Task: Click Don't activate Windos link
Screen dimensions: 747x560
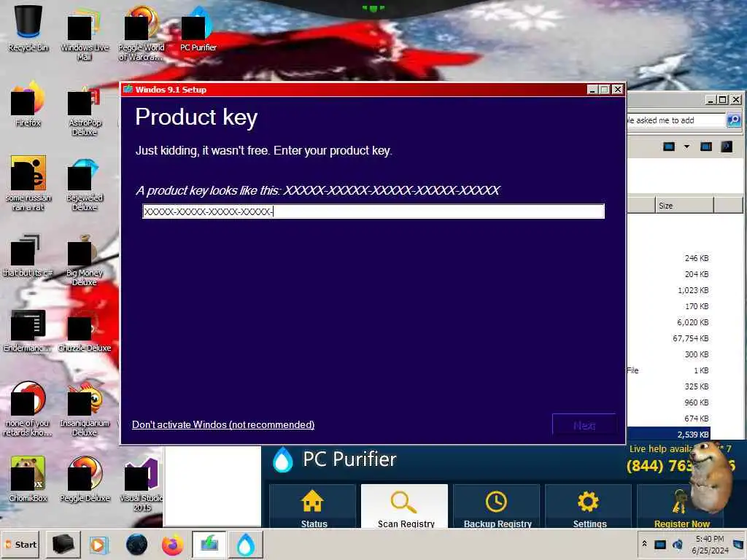Action: 223,425
